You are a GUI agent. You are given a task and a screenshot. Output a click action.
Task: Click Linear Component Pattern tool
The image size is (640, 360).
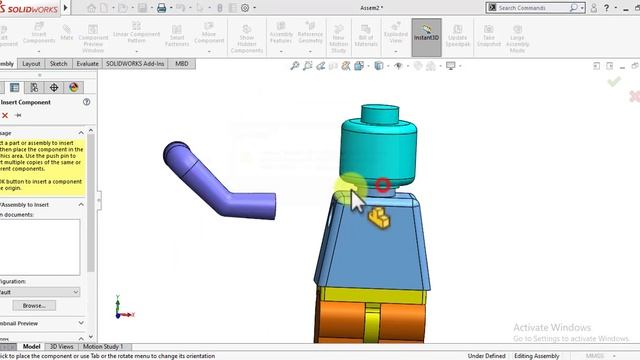click(136, 33)
